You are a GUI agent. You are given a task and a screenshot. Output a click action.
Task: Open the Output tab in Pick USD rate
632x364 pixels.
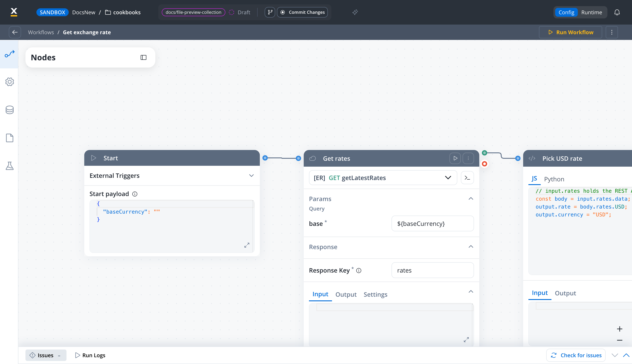pyautogui.click(x=565, y=293)
